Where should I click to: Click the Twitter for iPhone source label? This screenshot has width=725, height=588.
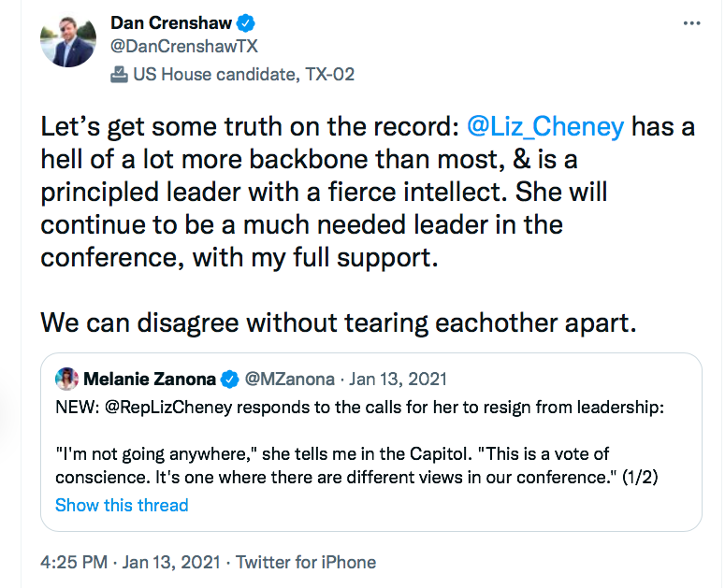pos(306,562)
